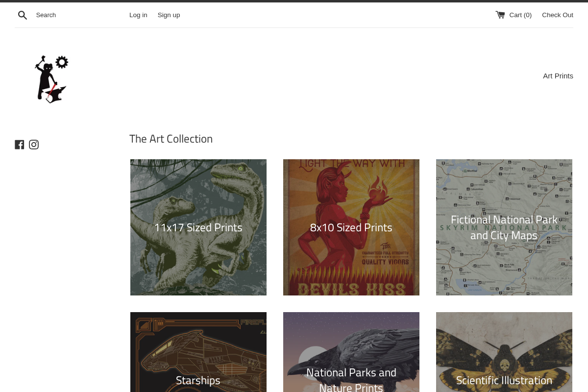The width and height of the screenshot is (588, 392).
Task: Open the Art Prints menu
Action: 558,76
